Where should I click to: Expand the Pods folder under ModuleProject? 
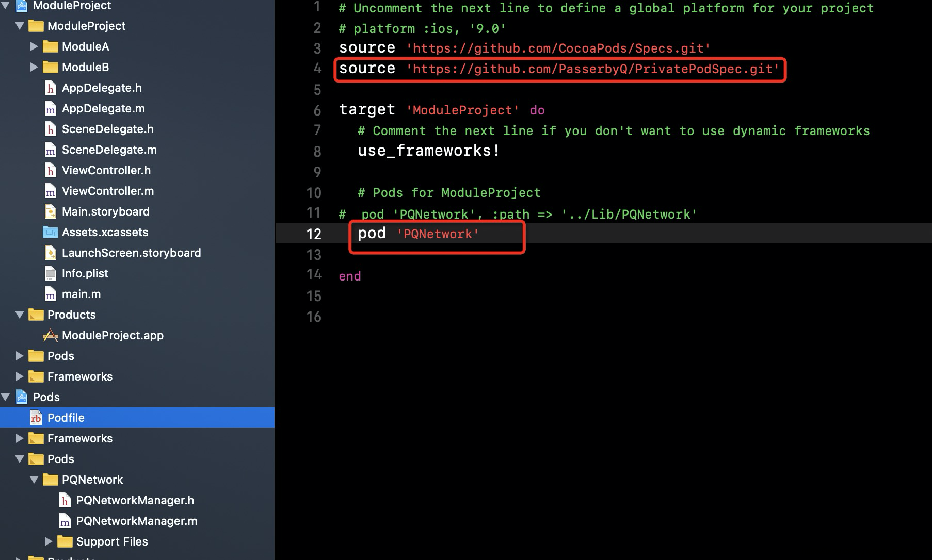20,356
